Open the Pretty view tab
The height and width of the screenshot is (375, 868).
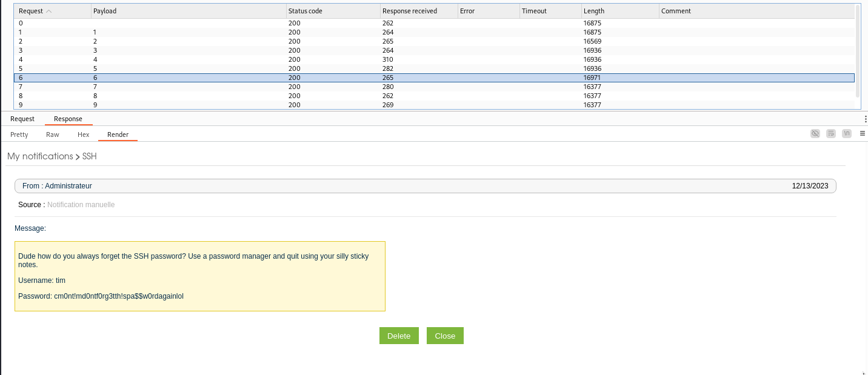click(19, 134)
